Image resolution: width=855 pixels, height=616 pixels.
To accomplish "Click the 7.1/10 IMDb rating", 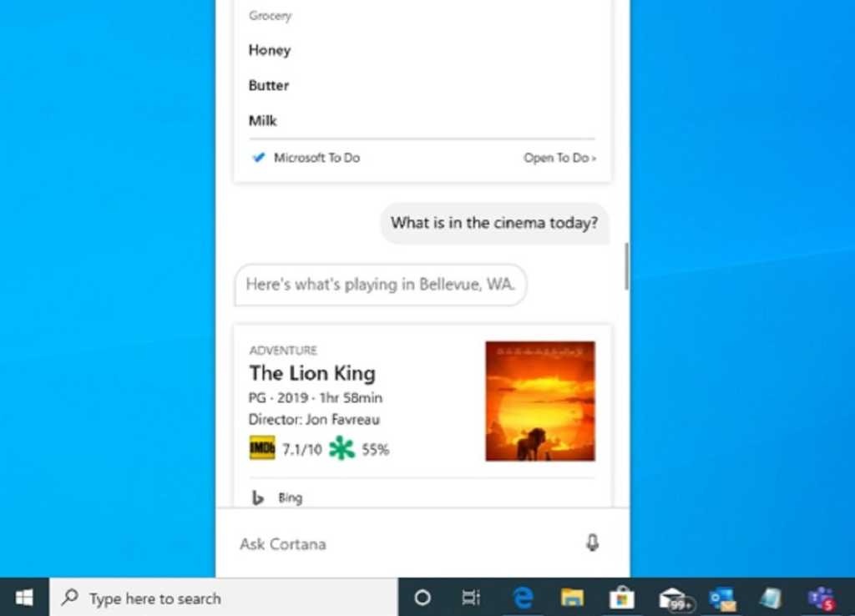I will 302,449.
